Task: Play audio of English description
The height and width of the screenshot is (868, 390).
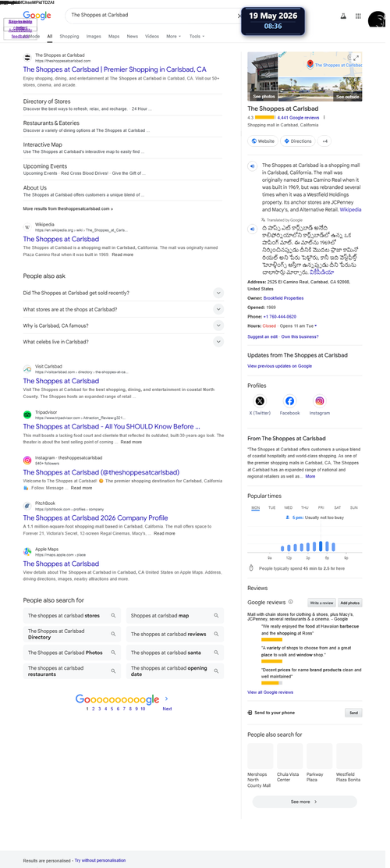Action: tap(252, 166)
